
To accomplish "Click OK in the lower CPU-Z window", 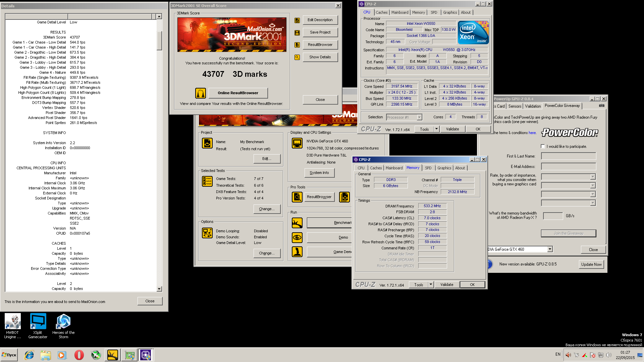I will click(x=472, y=285).
